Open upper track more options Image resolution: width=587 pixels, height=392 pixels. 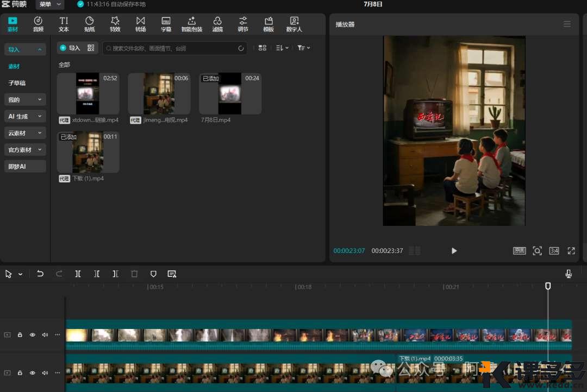point(57,335)
